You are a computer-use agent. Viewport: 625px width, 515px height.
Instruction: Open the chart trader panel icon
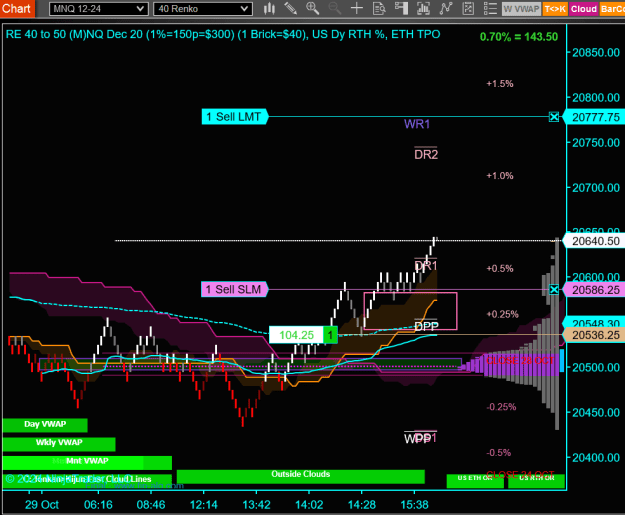[401, 8]
